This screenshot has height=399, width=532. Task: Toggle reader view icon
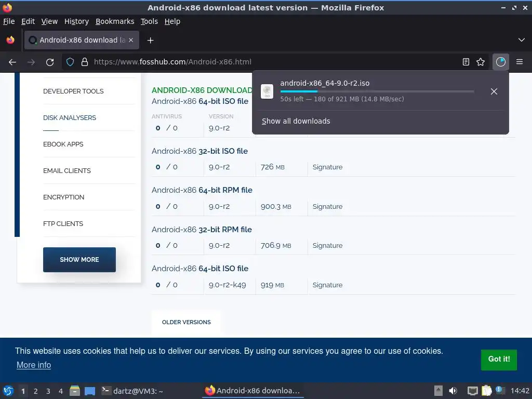466,62
